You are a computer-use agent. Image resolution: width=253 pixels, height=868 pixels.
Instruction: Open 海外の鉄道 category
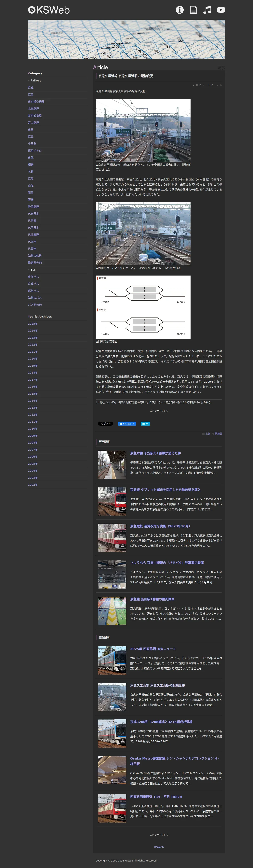tap(35, 256)
